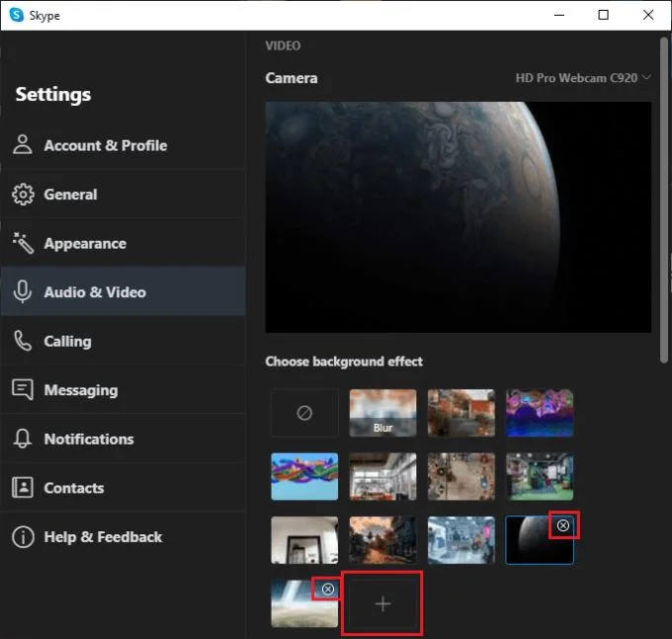Open Help & Feedback section

click(124, 536)
